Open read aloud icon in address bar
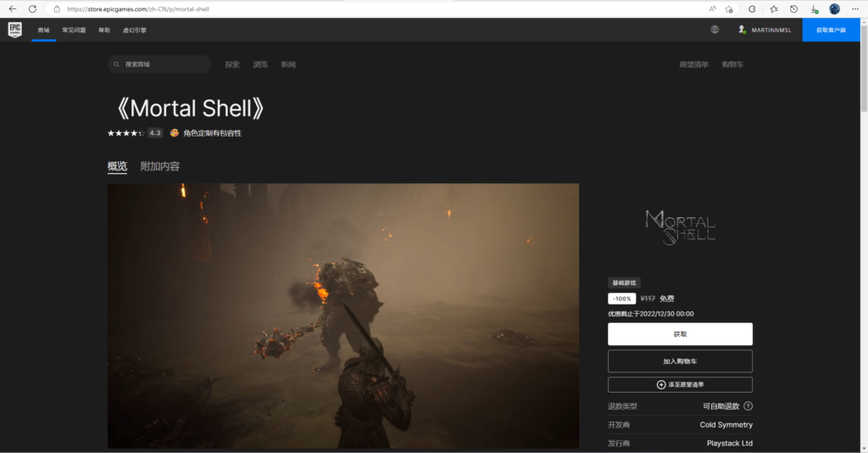This screenshot has height=453, width=868. (712, 8)
